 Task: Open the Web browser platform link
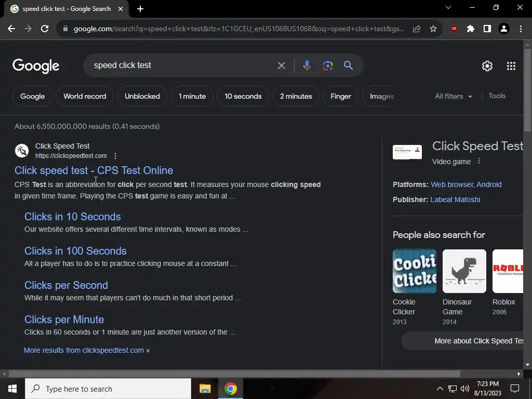[453, 184]
